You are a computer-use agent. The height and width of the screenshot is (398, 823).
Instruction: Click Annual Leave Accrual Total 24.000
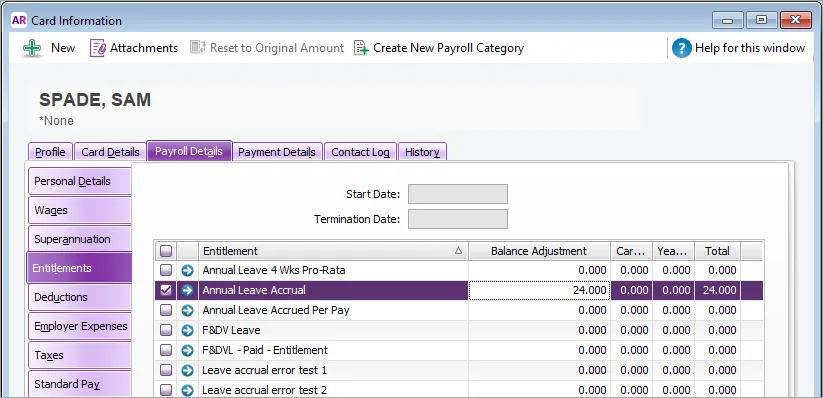(718, 290)
